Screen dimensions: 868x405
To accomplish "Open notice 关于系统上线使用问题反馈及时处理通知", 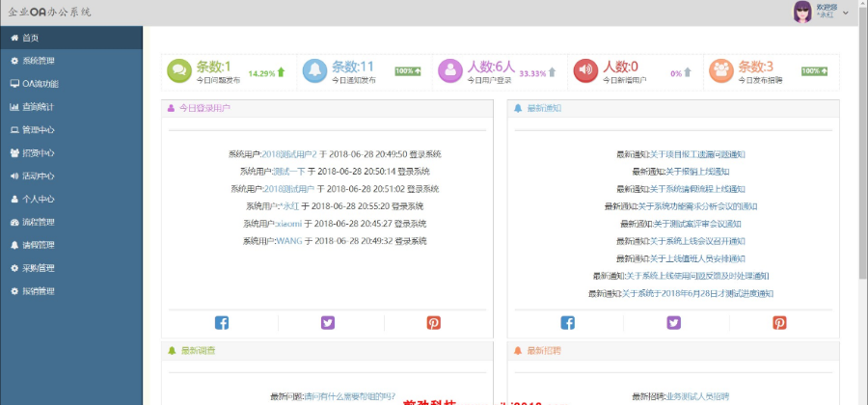I will 697,276.
